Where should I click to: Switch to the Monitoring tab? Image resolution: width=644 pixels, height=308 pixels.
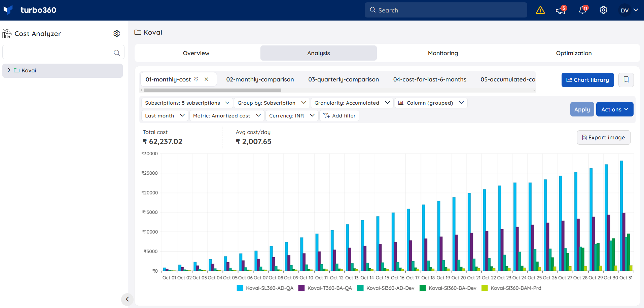coord(443,53)
